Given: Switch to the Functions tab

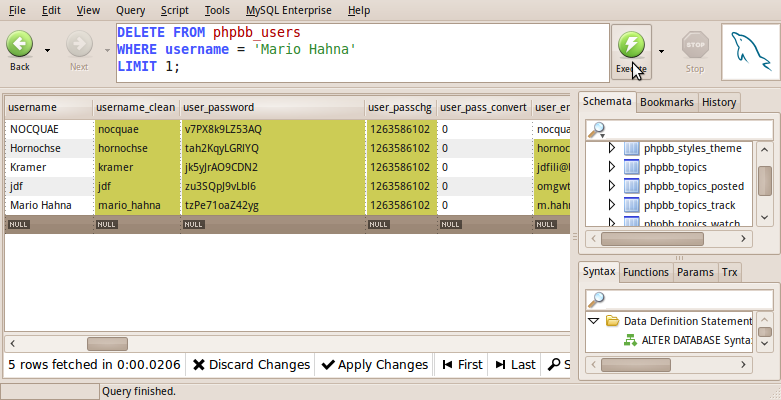Looking at the screenshot, I should tap(646, 272).
